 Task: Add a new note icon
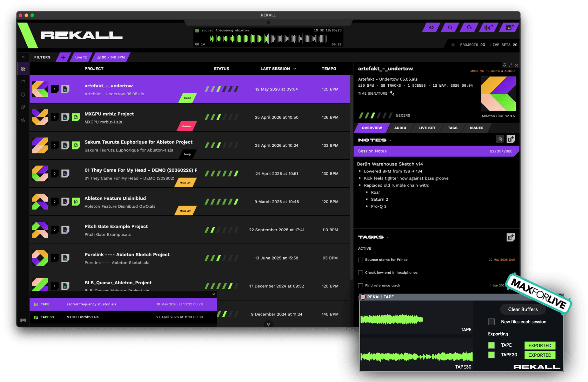click(x=511, y=139)
